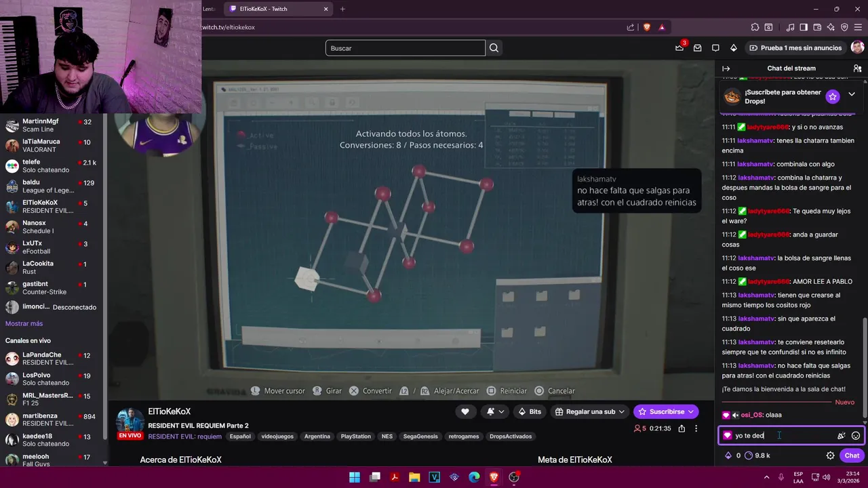Open the chat identity badge in input

[x=728, y=436]
